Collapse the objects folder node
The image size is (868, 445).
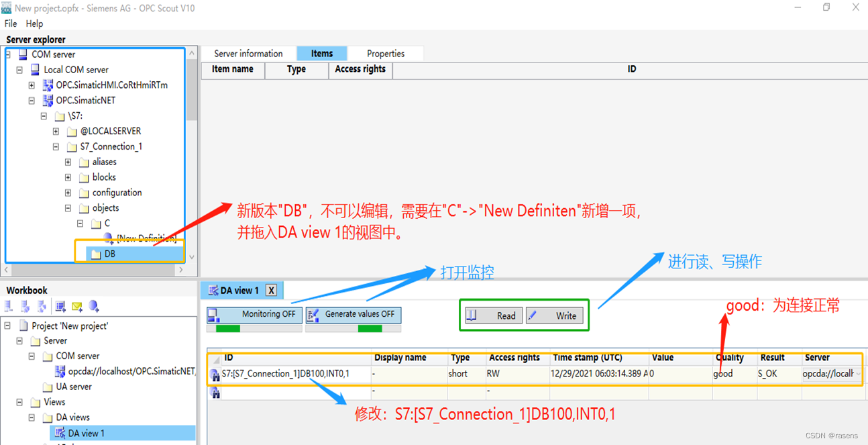click(x=68, y=208)
